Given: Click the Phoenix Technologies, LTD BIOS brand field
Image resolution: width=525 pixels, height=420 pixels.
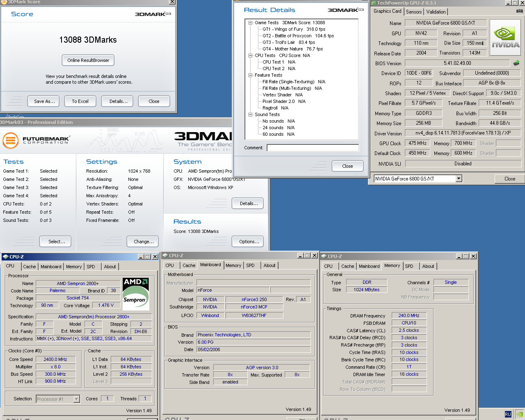Looking at the screenshot, I should 253,335.
